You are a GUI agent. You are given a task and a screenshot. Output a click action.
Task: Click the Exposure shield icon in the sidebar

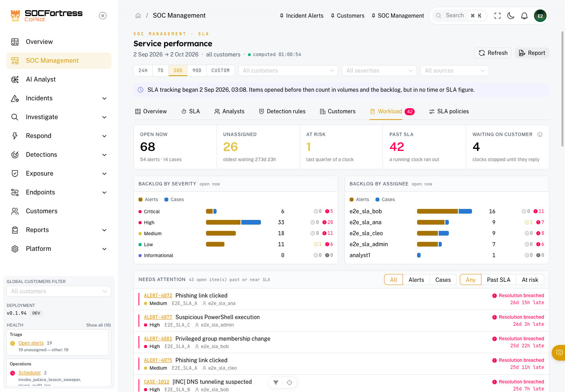coord(15,174)
